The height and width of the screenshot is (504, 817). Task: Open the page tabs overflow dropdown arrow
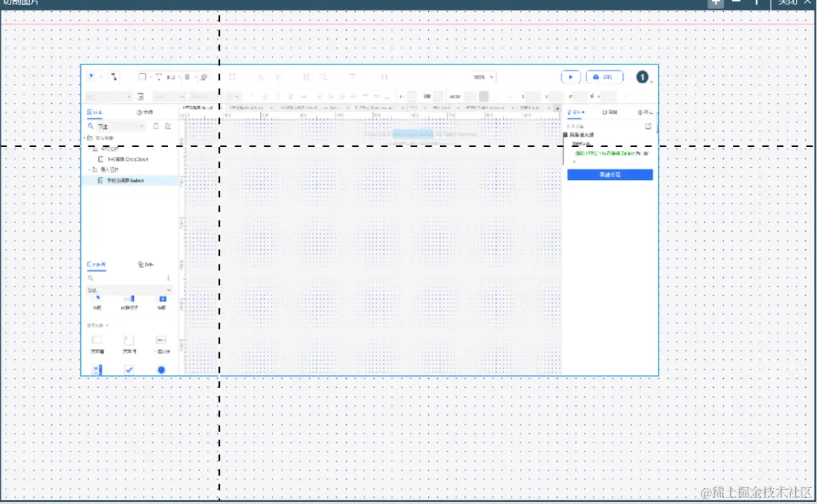coord(558,108)
